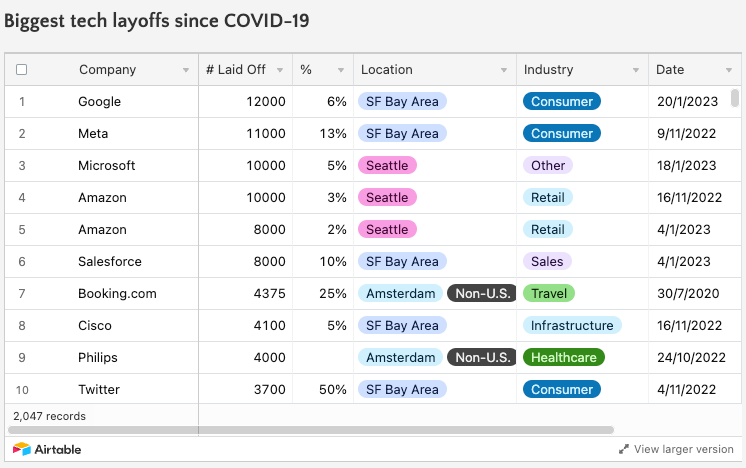Open the Location column dropdown arrow
The image size is (746, 468).
coord(503,70)
